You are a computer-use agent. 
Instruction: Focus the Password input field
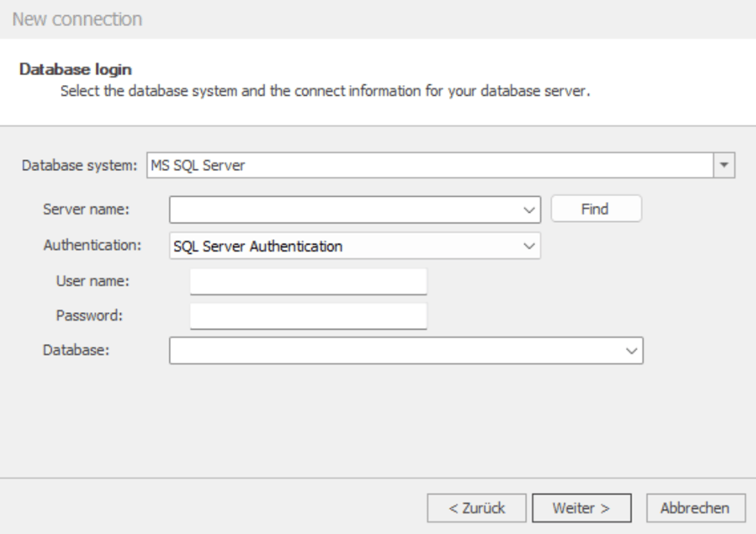pos(309,316)
